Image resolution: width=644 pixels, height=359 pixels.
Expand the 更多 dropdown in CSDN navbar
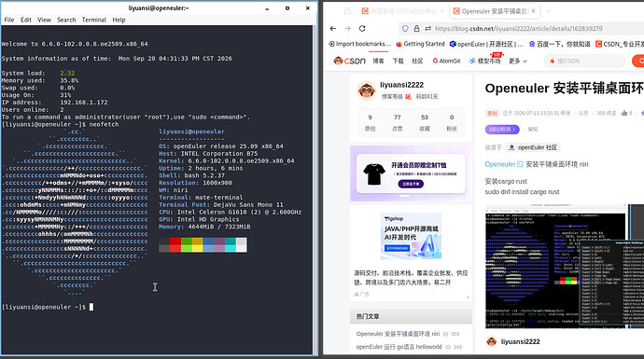517,61
